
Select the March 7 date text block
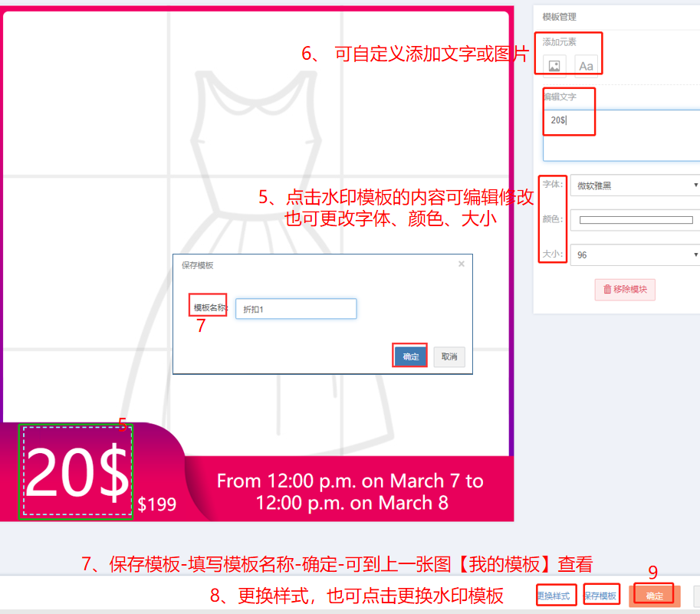(x=350, y=491)
